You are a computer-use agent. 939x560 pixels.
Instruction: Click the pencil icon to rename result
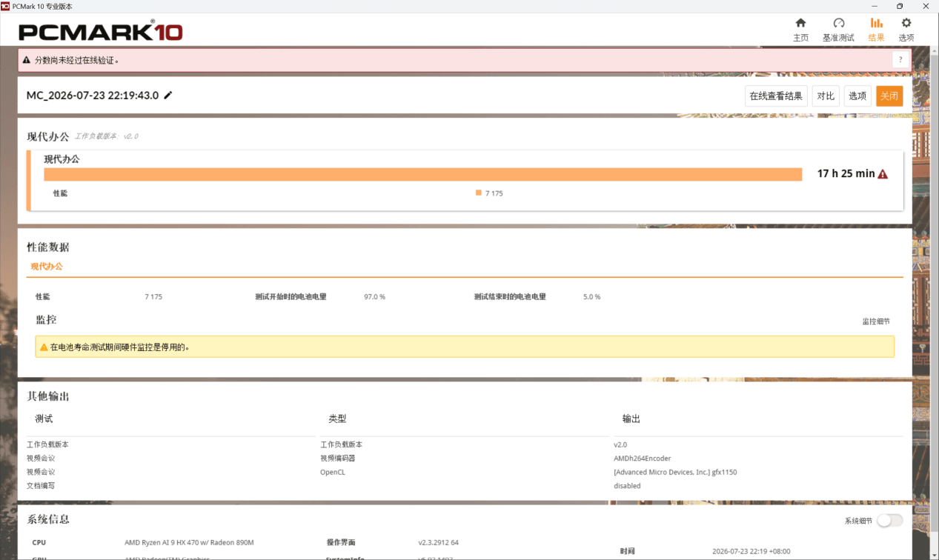coord(168,96)
